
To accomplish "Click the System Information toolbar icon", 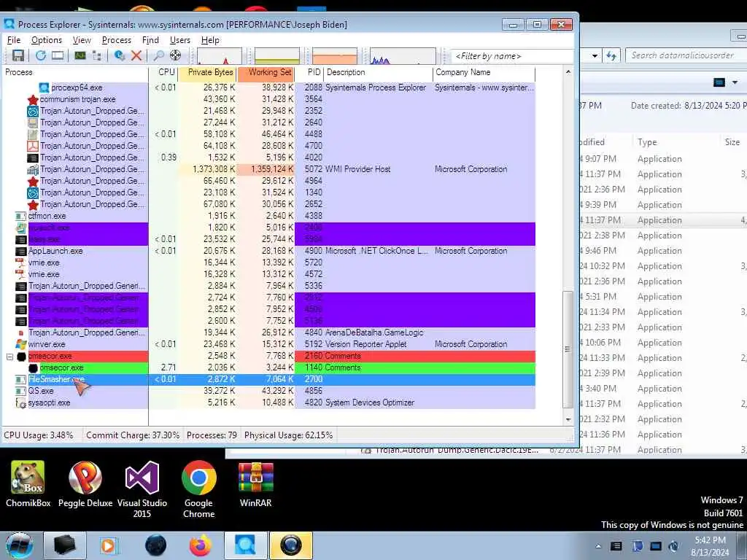I will 80,55.
